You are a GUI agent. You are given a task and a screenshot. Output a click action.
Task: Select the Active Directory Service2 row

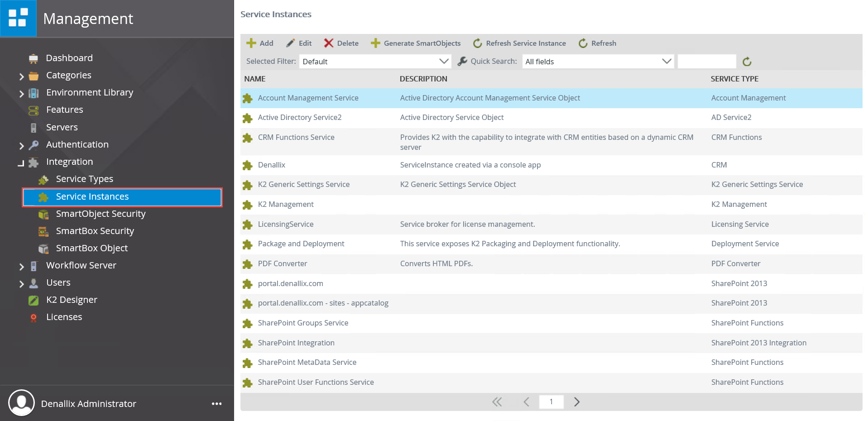[551, 118]
